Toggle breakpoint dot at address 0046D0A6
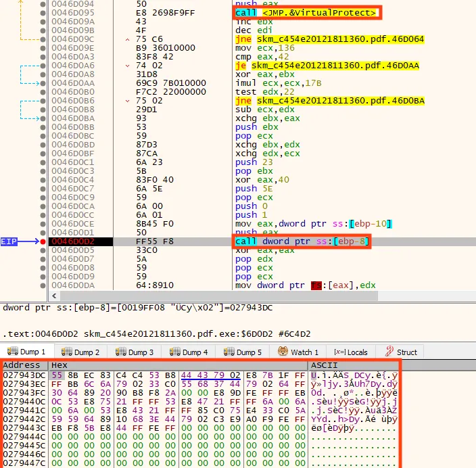Image resolution: width=476 pixels, height=468 pixels. tap(43, 66)
